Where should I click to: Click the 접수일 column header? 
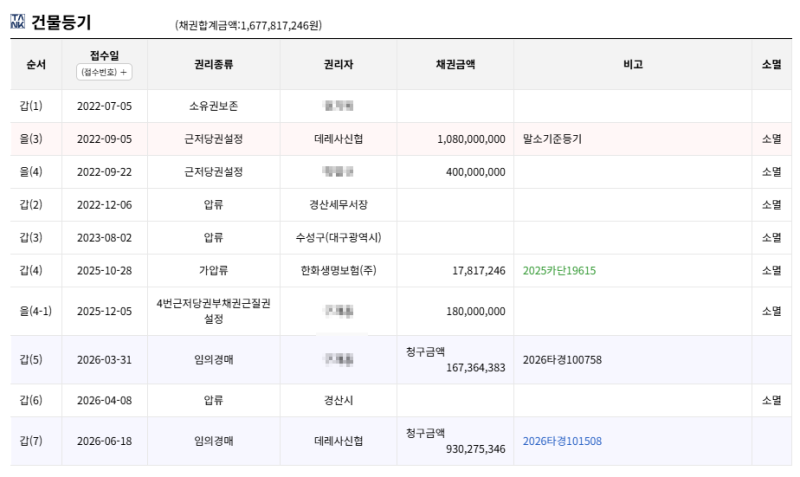(104, 55)
